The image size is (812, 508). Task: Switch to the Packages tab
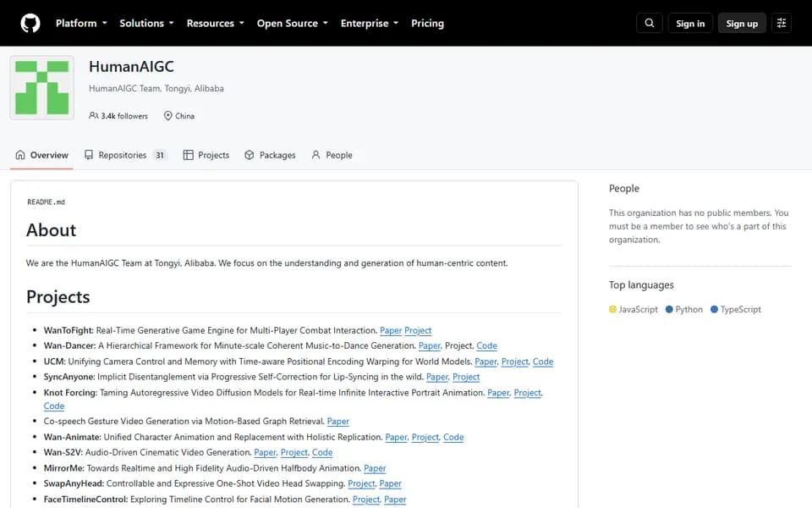pos(270,155)
